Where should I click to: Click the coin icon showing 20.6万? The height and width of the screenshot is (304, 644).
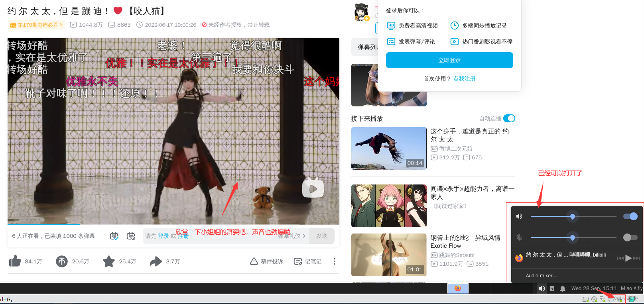click(62, 261)
